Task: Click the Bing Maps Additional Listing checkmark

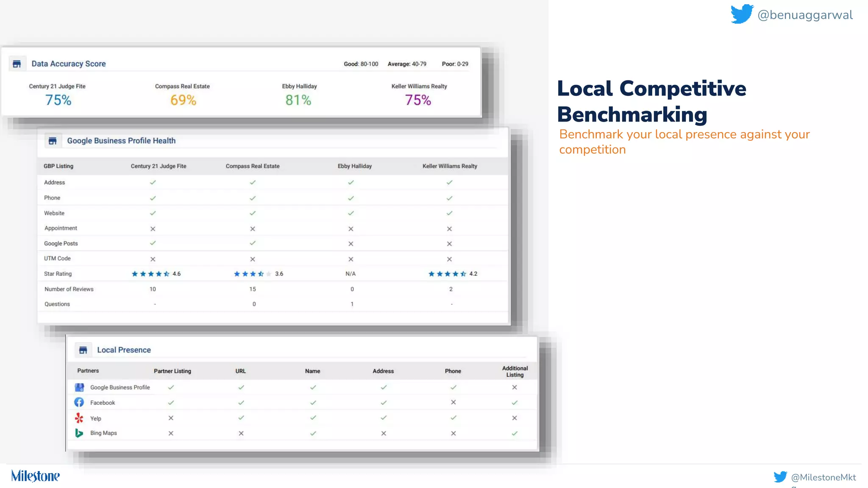Action: pyautogui.click(x=515, y=433)
